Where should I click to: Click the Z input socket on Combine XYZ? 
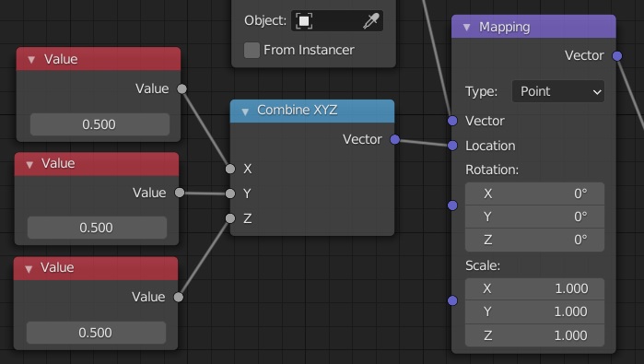230,218
